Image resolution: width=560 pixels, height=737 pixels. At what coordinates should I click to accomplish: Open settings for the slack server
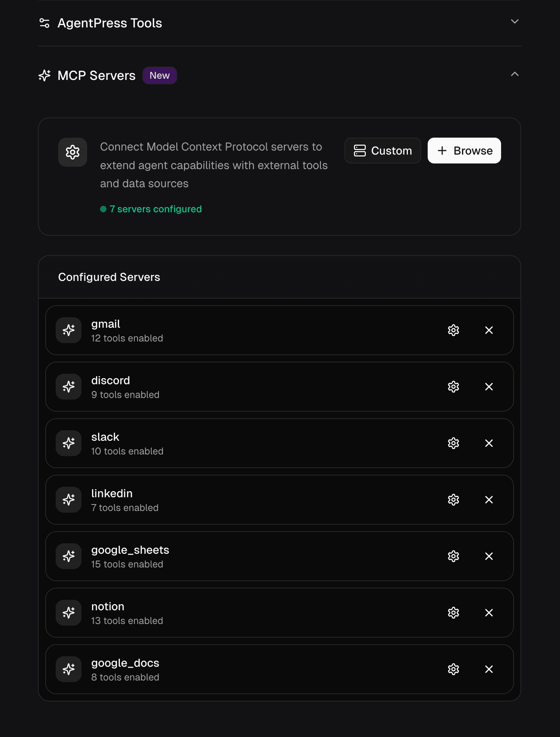click(453, 443)
